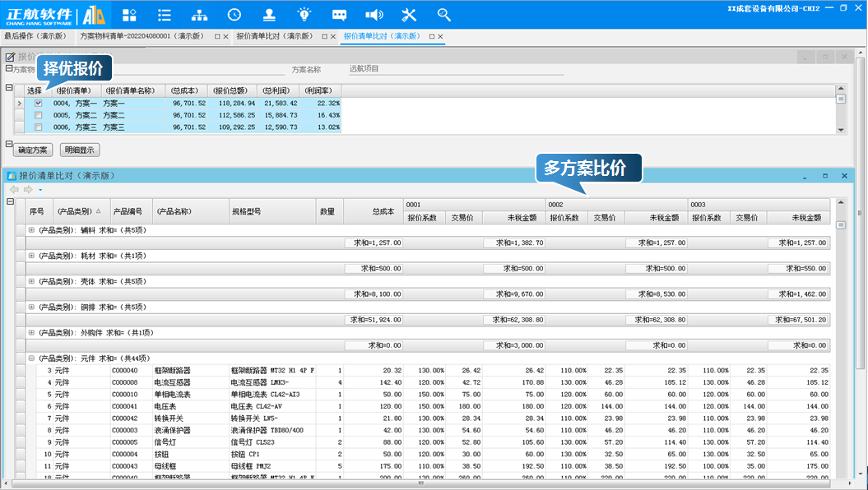Expand the 辅料 product category group
Screen dimensions: 868x490
click(32, 230)
